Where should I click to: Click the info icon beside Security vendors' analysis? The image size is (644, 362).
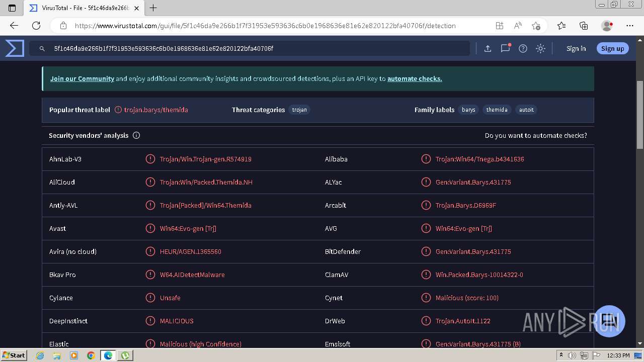136,135
